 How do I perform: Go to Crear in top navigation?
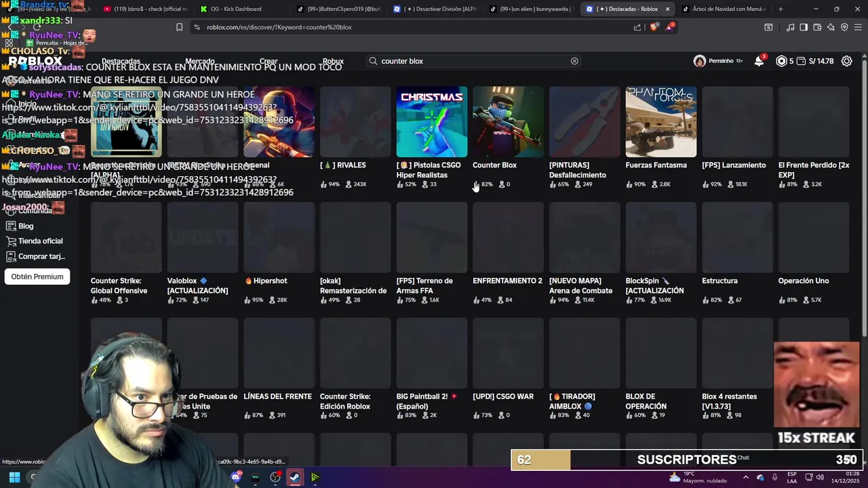click(269, 61)
